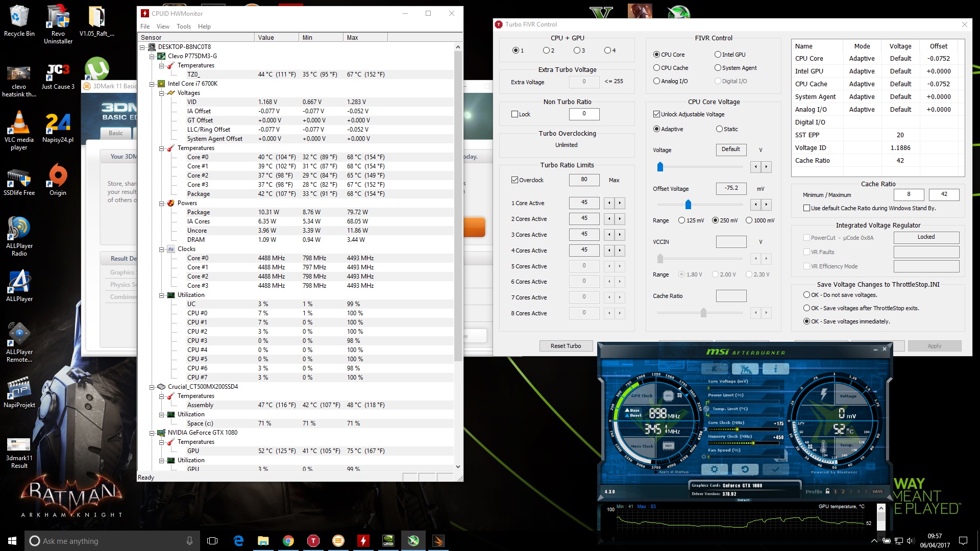
Task: Click Chrome icon in taskbar
Action: (288, 541)
